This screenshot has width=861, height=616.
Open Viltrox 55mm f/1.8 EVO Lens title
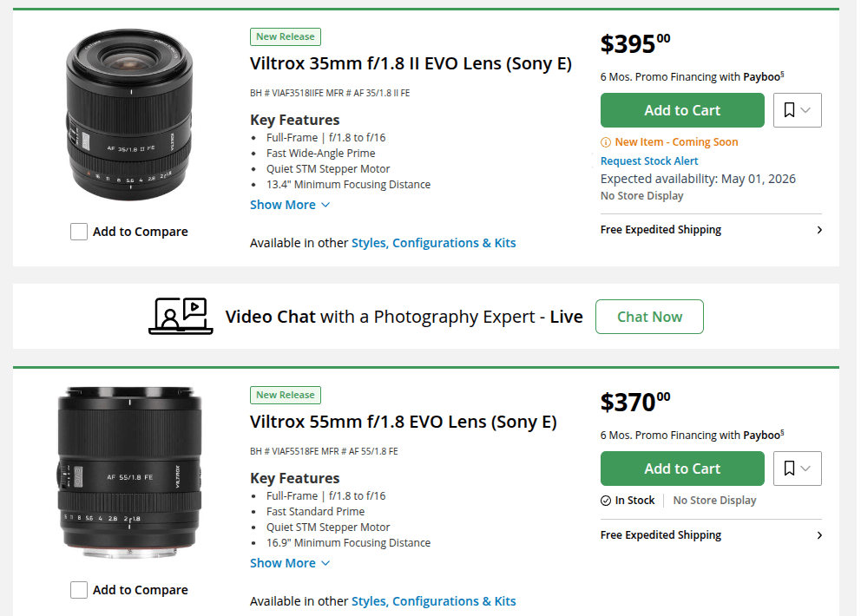[404, 423]
